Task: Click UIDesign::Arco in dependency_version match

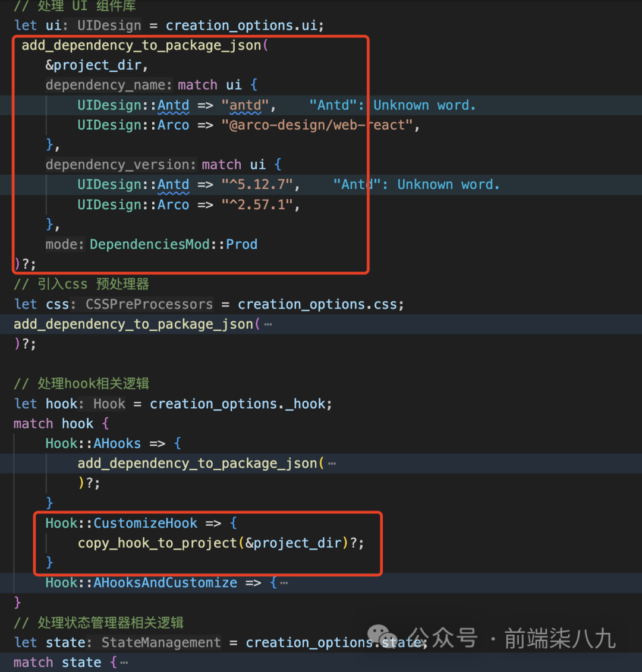Action: (133, 205)
